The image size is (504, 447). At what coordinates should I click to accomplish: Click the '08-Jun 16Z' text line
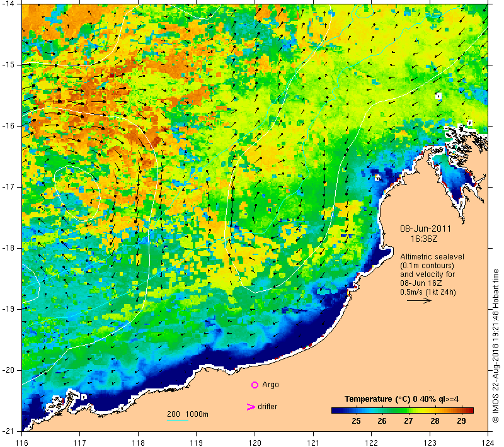pyautogui.click(x=421, y=283)
